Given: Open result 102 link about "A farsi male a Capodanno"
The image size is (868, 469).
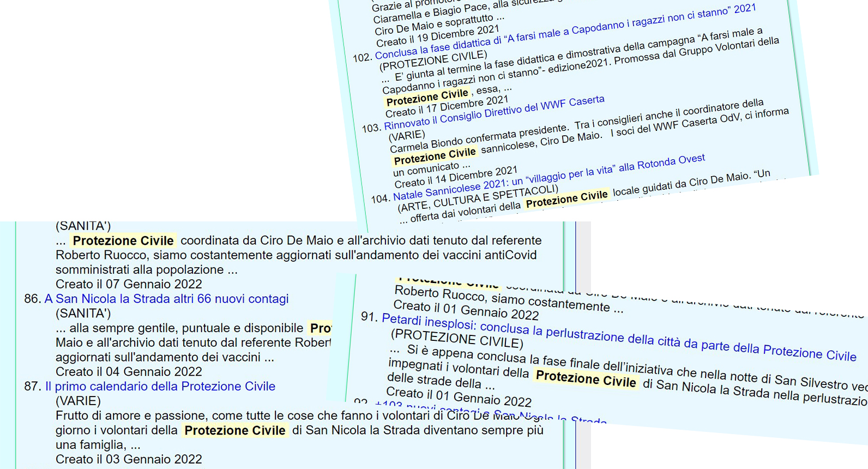Looking at the screenshot, I should click(x=565, y=32).
